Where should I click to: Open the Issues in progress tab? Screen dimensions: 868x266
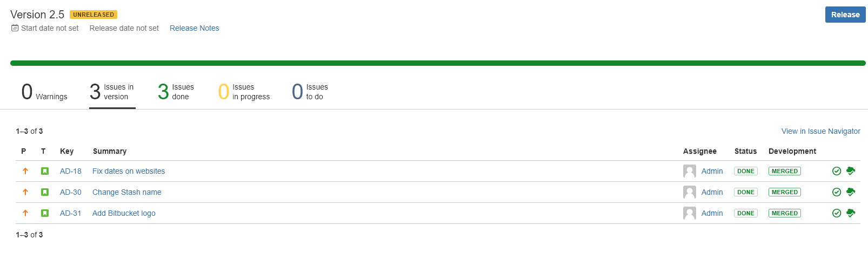(x=244, y=92)
